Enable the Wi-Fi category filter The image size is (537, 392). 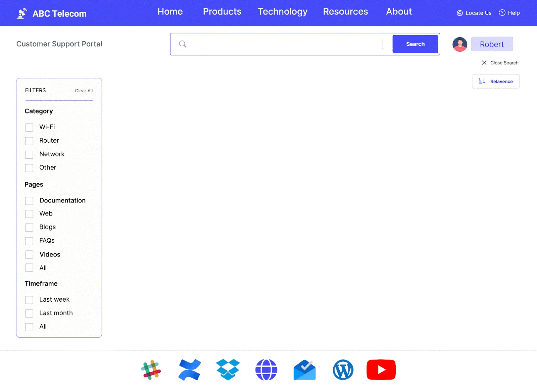point(29,127)
